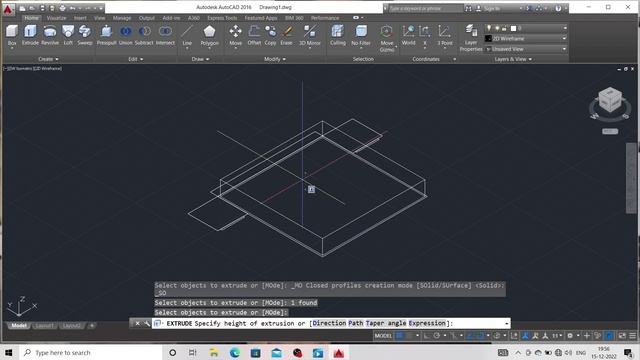The width and height of the screenshot is (640, 360).
Task: Expand the Edit panel
Action: click(136, 59)
